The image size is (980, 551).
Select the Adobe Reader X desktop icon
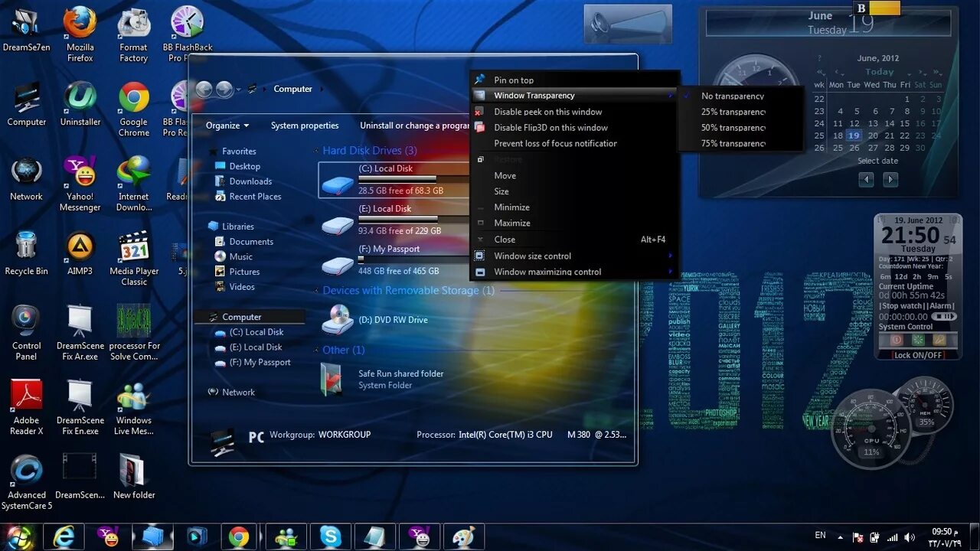pos(26,408)
